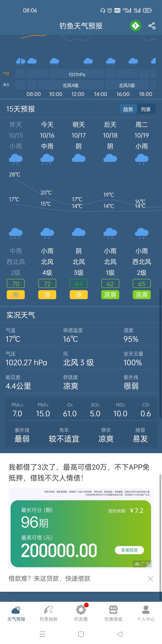Tap the PM2.5 air quality value
The width and height of the screenshot is (162, 644).
pyautogui.click(x=17, y=413)
